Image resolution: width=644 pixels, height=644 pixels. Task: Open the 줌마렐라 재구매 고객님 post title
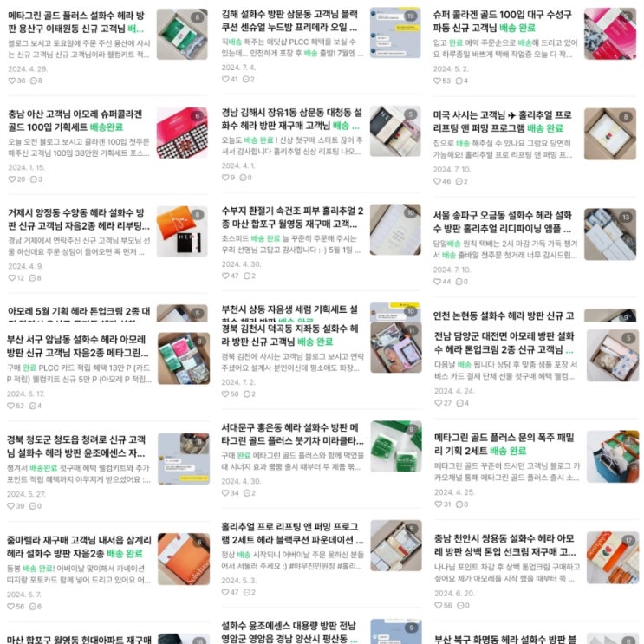coord(79,547)
